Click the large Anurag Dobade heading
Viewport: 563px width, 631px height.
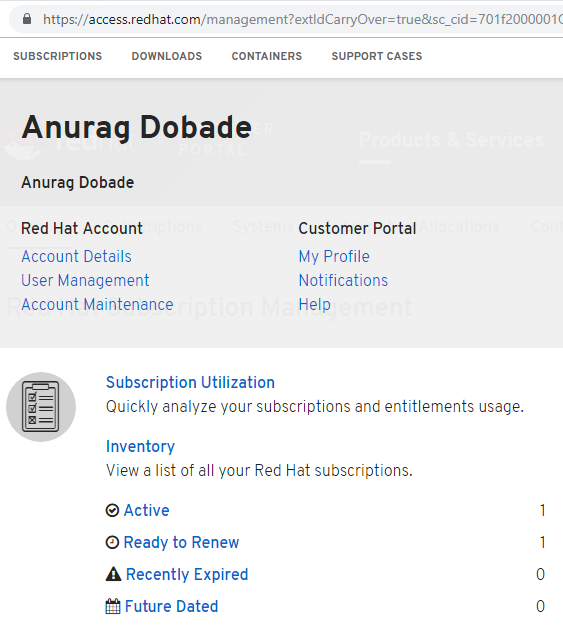tap(137, 127)
